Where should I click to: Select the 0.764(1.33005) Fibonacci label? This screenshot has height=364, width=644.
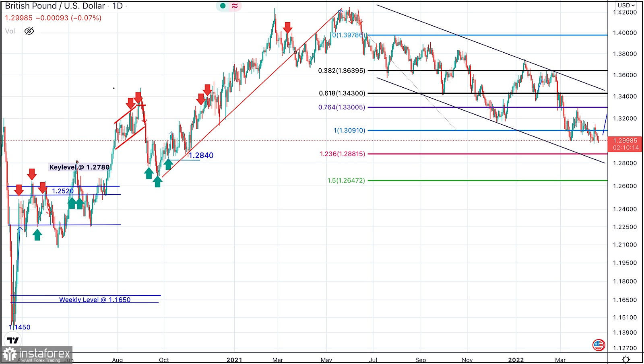[342, 107]
